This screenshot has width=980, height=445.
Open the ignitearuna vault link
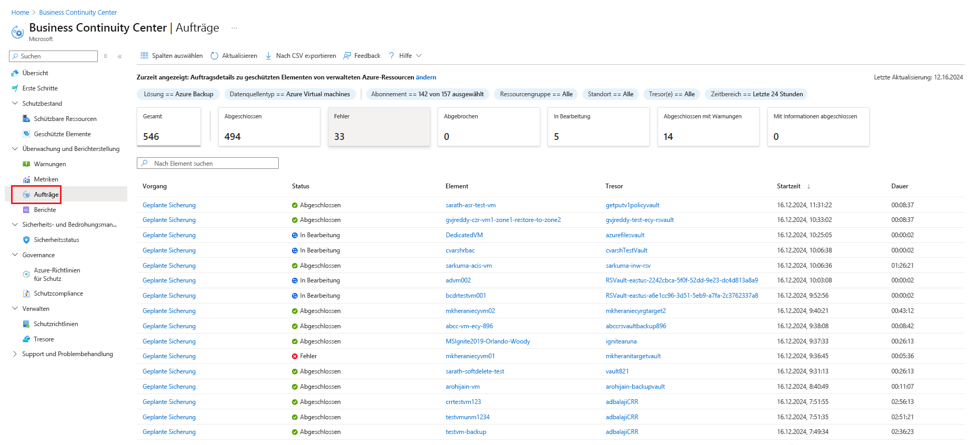coord(621,341)
